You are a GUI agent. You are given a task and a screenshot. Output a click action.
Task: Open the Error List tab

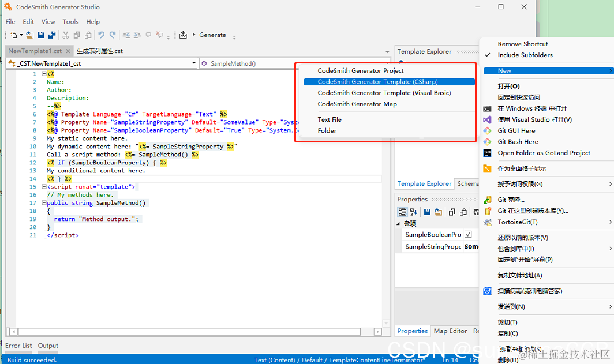[18, 345]
